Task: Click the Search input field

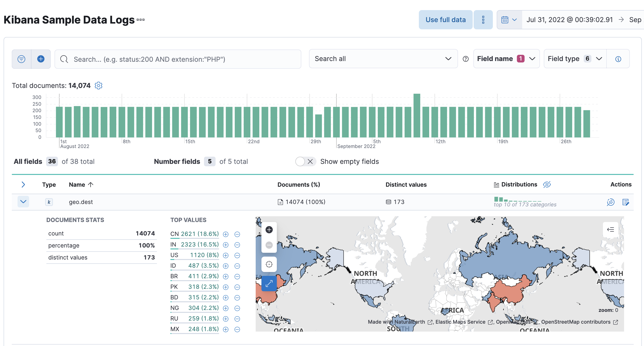Action: (x=179, y=59)
